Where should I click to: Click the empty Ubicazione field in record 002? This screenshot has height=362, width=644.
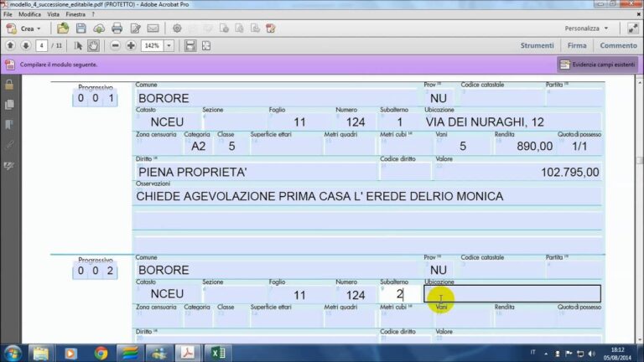[512, 294]
